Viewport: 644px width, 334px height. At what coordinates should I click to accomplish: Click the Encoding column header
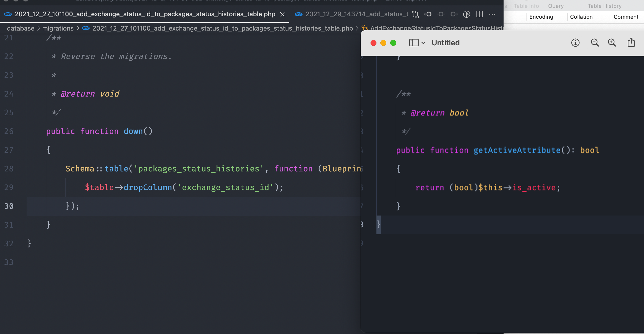click(x=541, y=17)
